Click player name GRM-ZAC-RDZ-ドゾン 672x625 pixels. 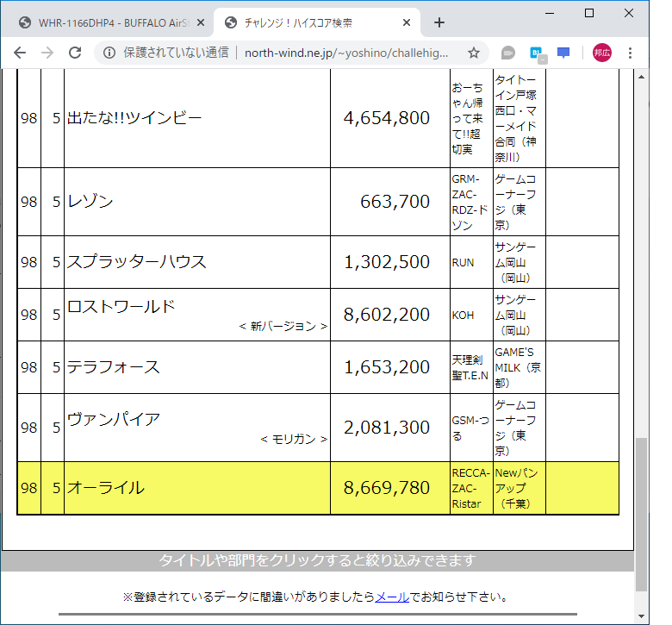coord(470,202)
